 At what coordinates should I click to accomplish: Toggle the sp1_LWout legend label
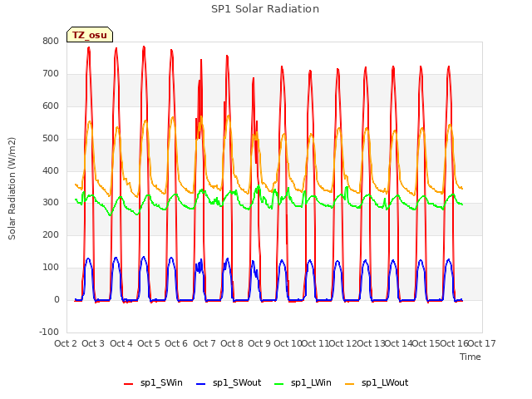point(385,383)
